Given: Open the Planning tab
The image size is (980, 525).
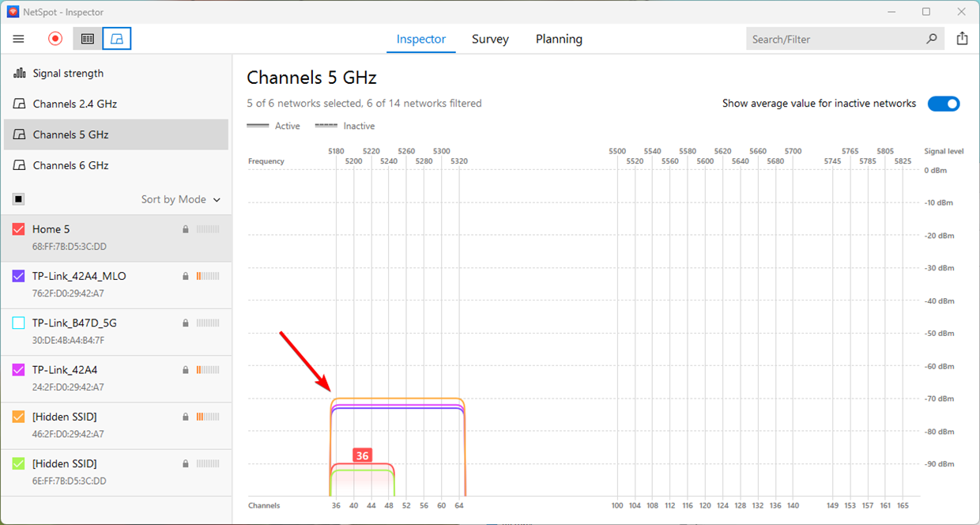Looking at the screenshot, I should [x=559, y=39].
